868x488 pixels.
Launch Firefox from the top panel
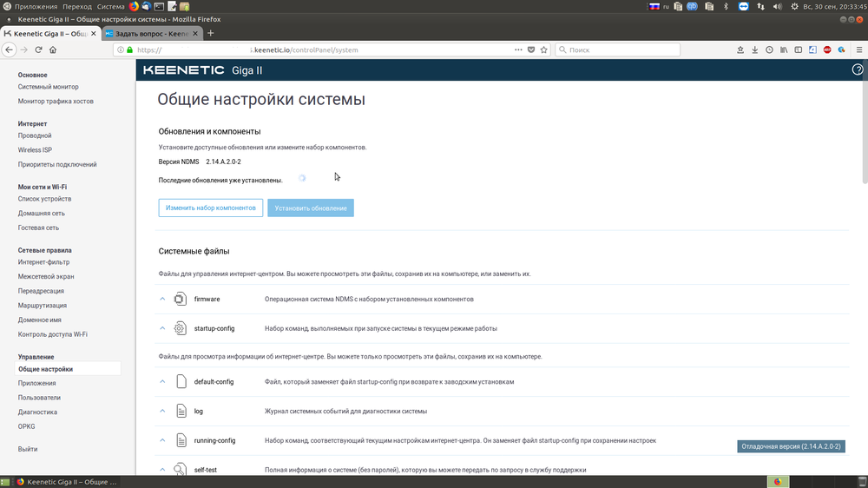(x=134, y=7)
